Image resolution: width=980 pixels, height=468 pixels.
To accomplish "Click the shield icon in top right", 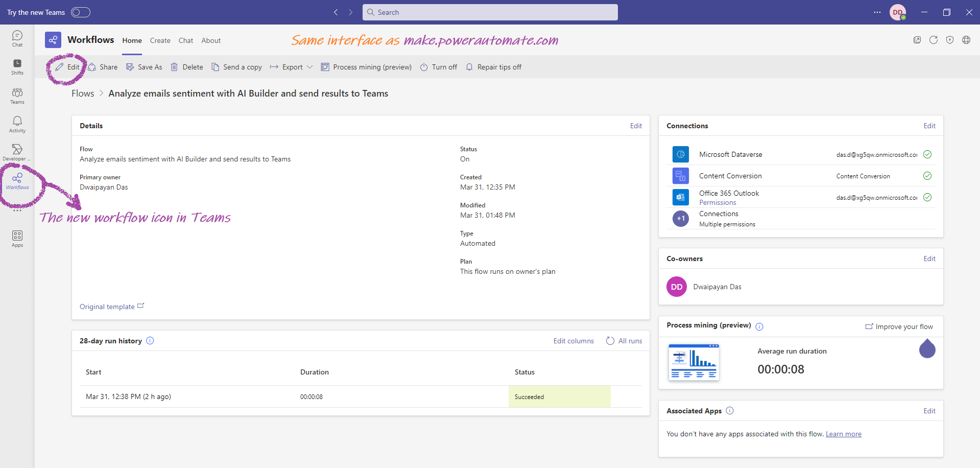I will tap(950, 40).
